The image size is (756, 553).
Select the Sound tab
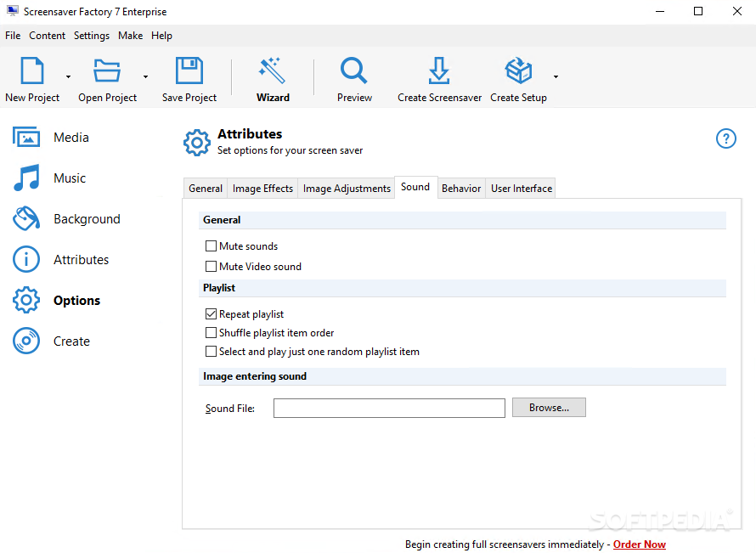415,187
